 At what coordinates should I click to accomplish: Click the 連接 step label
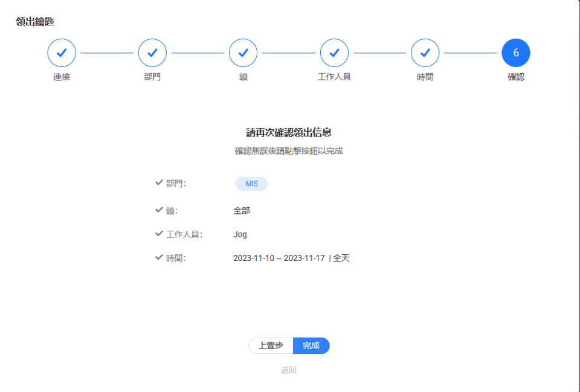tap(62, 77)
